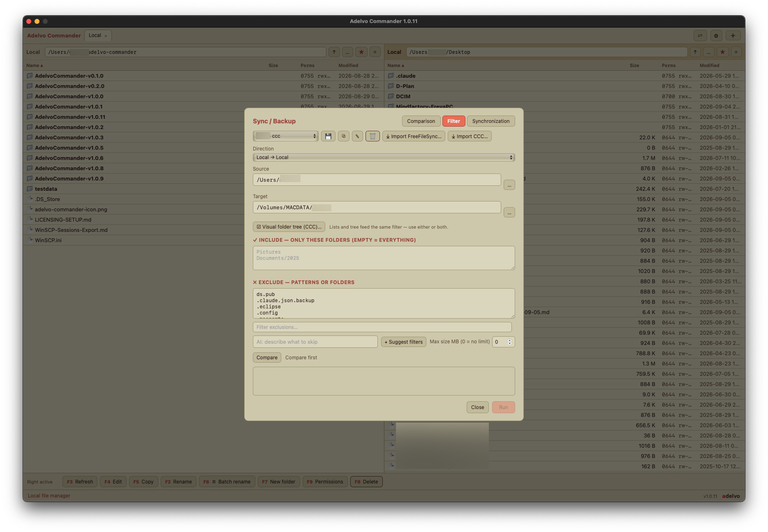Save the current sync profile (floppy icon)
The width and height of the screenshot is (768, 532).
click(328, 136)
